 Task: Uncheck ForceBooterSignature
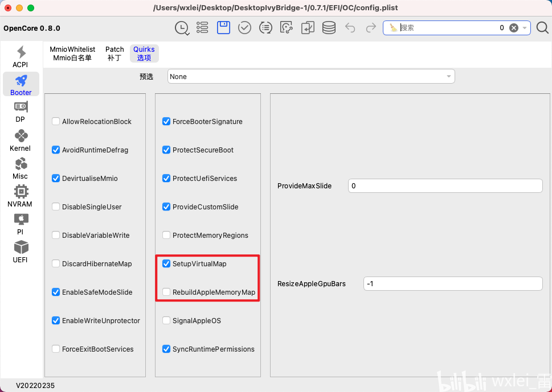(x=166, y=121)
